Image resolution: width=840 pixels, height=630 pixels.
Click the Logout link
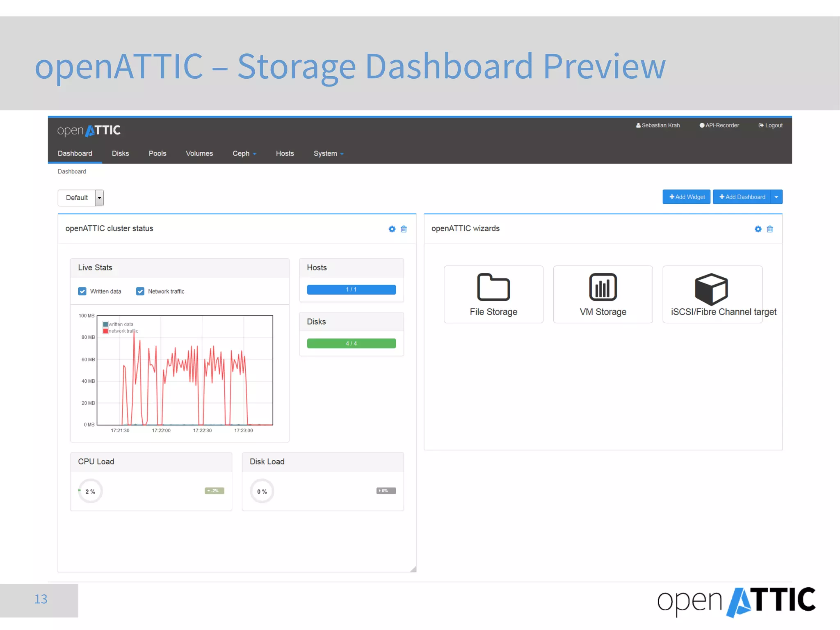770,126
